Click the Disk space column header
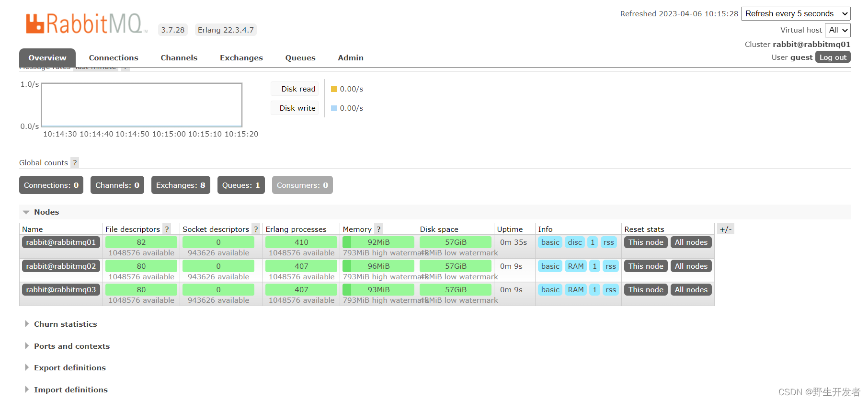Screen dimensions: 868x401 point(456,229)
